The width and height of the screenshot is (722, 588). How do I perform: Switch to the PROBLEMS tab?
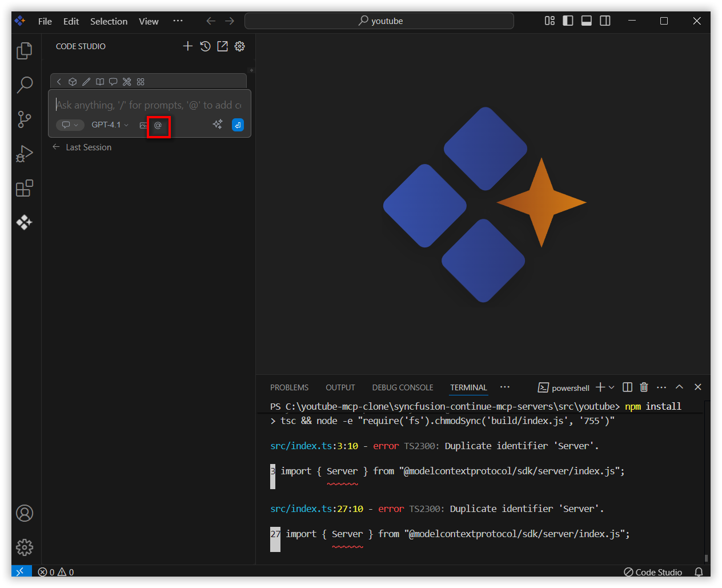click(x=289, y=387)
